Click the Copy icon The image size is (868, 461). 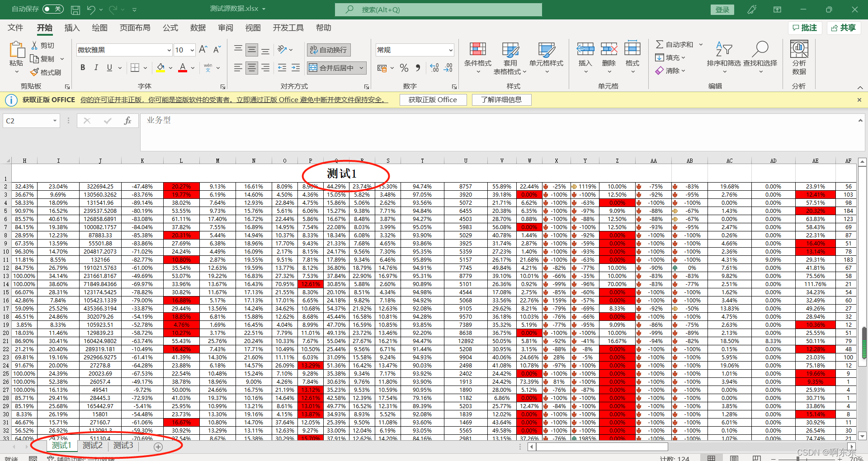[x=34, y=59]
